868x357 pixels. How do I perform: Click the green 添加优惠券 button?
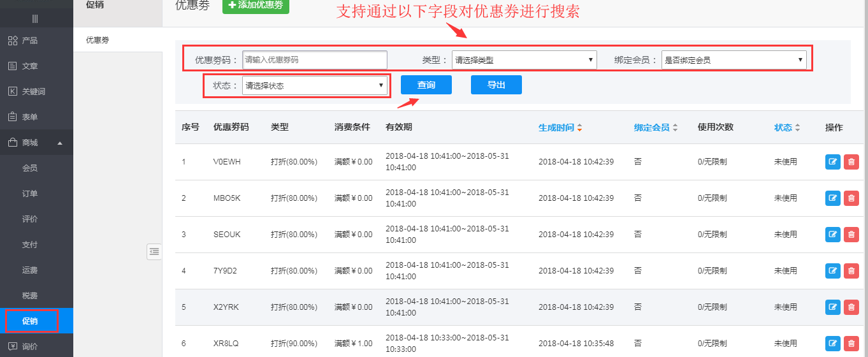256,5
